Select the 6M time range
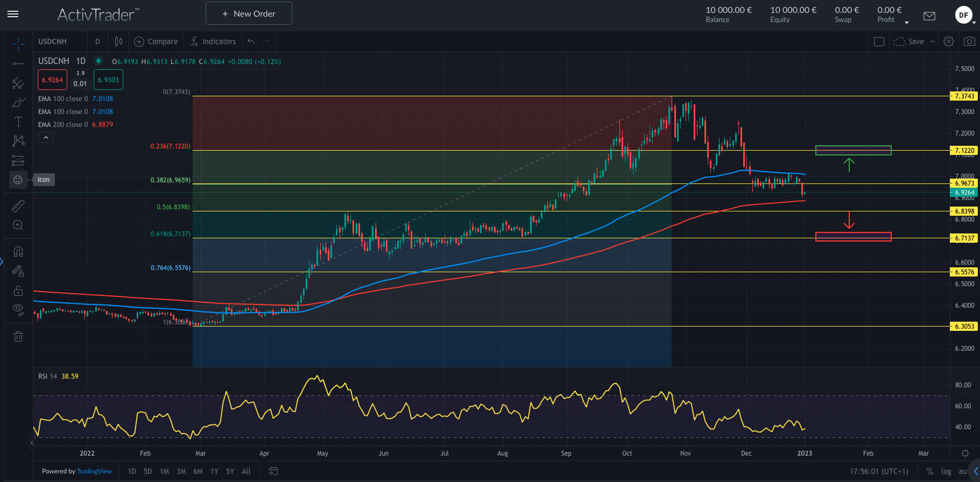Viewport: 980px width, 482px height. click(198, 471)
